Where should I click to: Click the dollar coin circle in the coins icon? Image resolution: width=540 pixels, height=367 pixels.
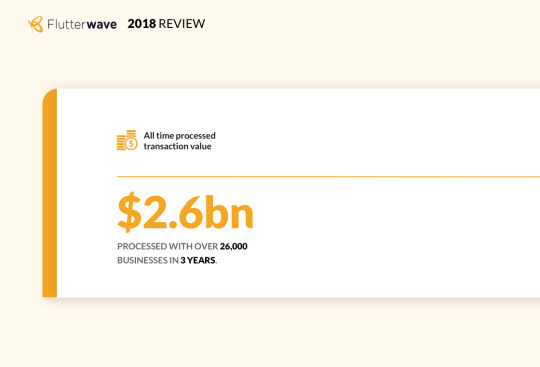[131, 144]
